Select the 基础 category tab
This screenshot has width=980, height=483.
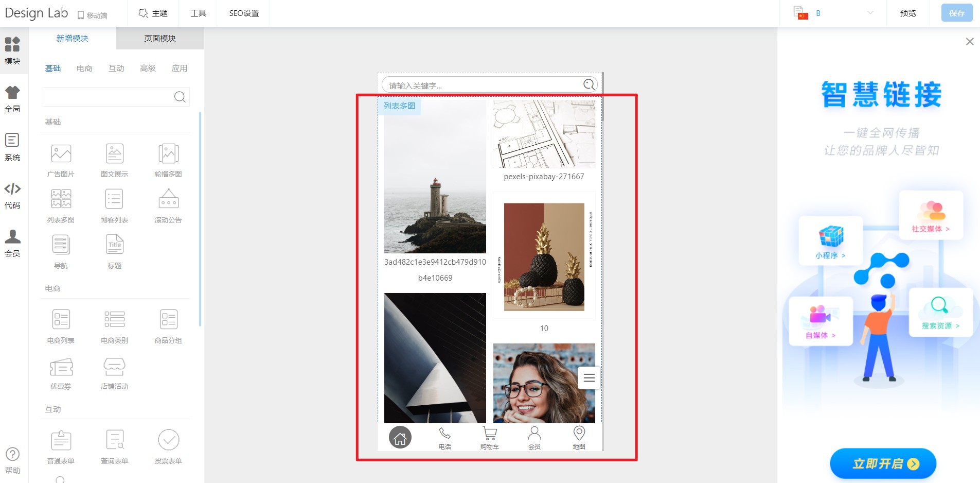[53, 68]
